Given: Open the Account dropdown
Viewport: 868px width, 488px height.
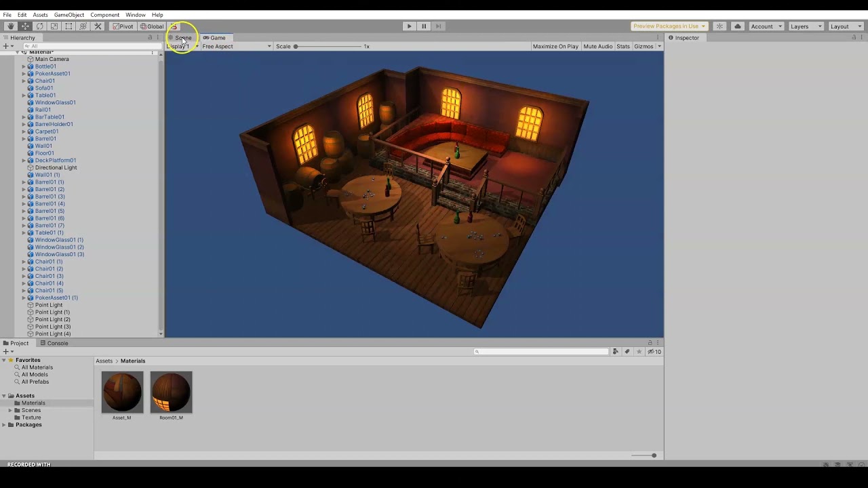Looking at the screenshot, I should [766, 26].
